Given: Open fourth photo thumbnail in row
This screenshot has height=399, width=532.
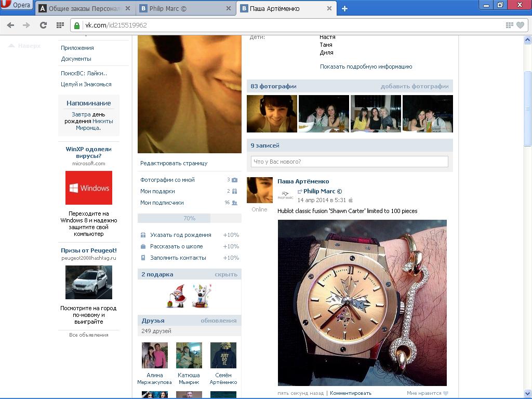Looking at the screenshot, I should tap(428, 114).
